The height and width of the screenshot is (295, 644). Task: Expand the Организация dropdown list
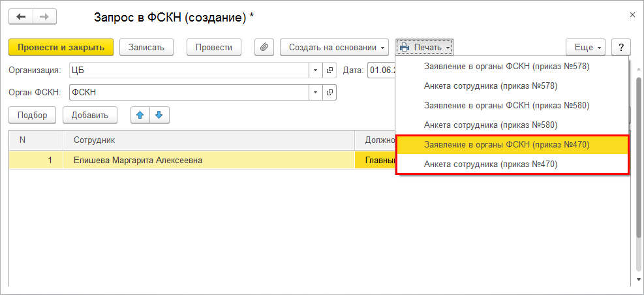[x=315, y=70]
